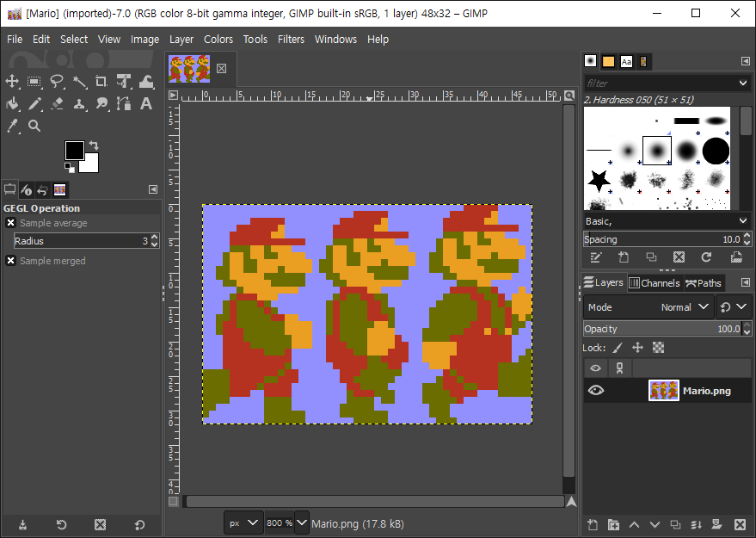Viewport: 756px width, 538px height.
Task: Click the Radius value field
Action: click(82, 241)
